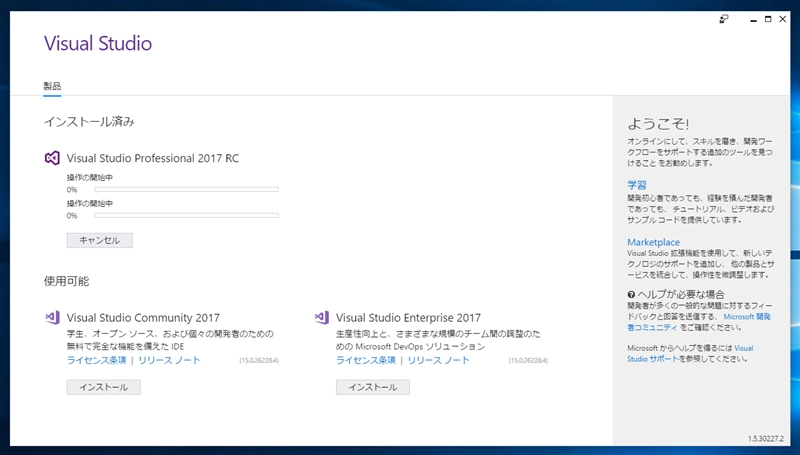
Task: Open Visual Studio サポート link
Action: pyautogui.click(x=690, y=353)
